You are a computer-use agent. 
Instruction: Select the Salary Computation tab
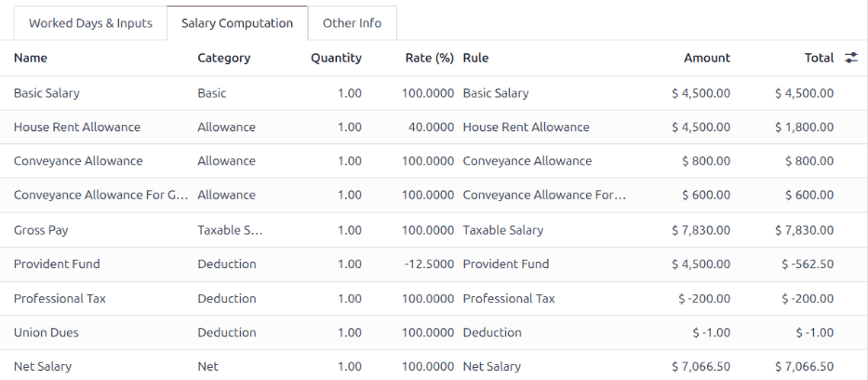point(237,23)
